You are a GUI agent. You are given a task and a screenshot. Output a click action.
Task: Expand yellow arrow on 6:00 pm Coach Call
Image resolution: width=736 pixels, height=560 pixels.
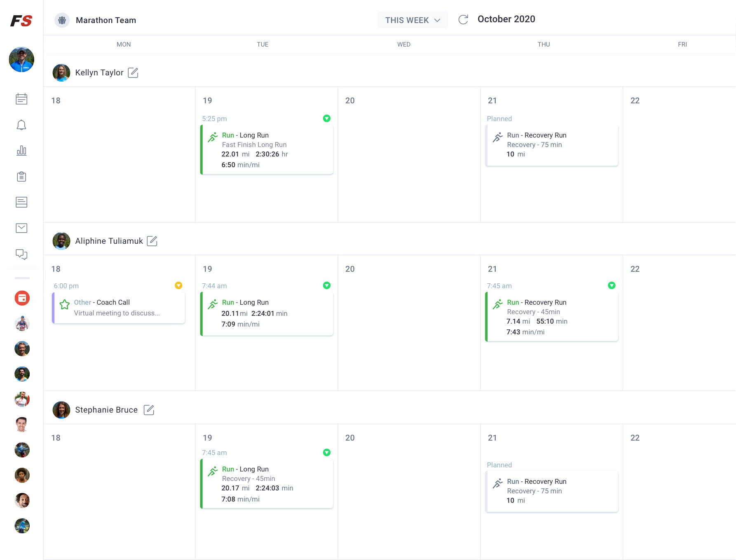pyautogui.click(x=178, y=286)
